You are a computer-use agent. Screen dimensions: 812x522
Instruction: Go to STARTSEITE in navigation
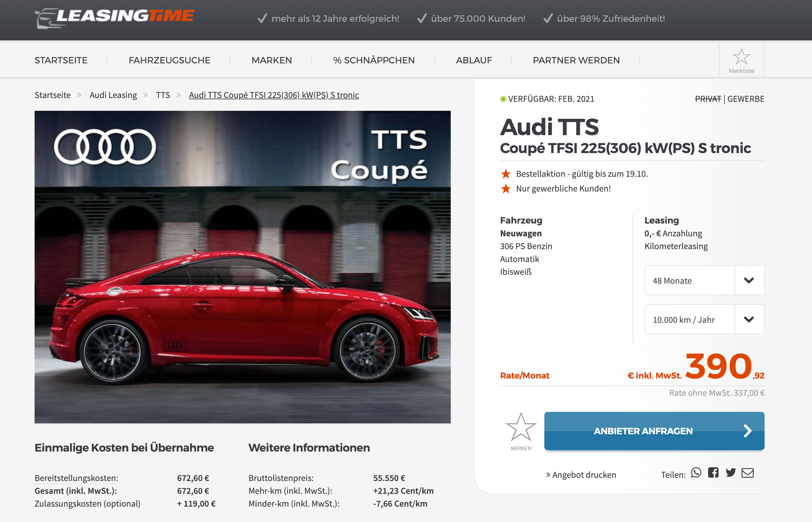(61, 60)
